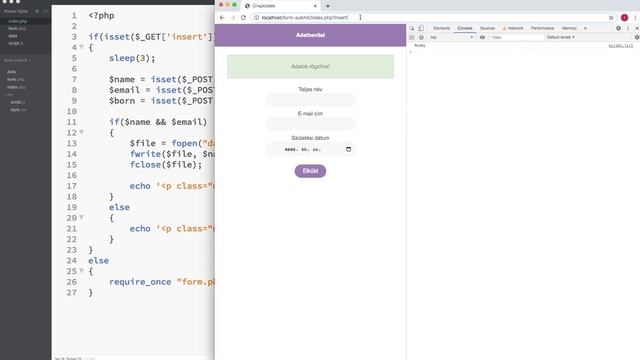This screenshot has height=360, width=640.
Task: Open index.php in the project tree
Action: tap(16, 87)
